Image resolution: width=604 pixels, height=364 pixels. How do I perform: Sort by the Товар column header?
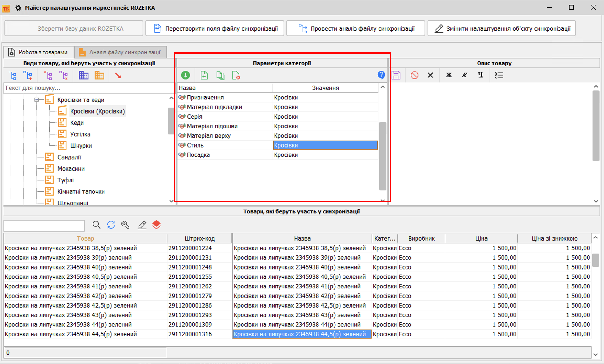[x=85, y=238]
